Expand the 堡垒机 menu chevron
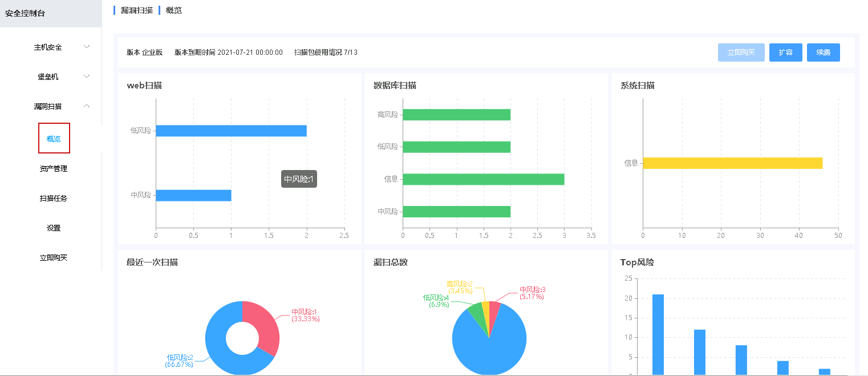Image resolution: width=868 pixels, height=376 pixels. pos(87,76)
